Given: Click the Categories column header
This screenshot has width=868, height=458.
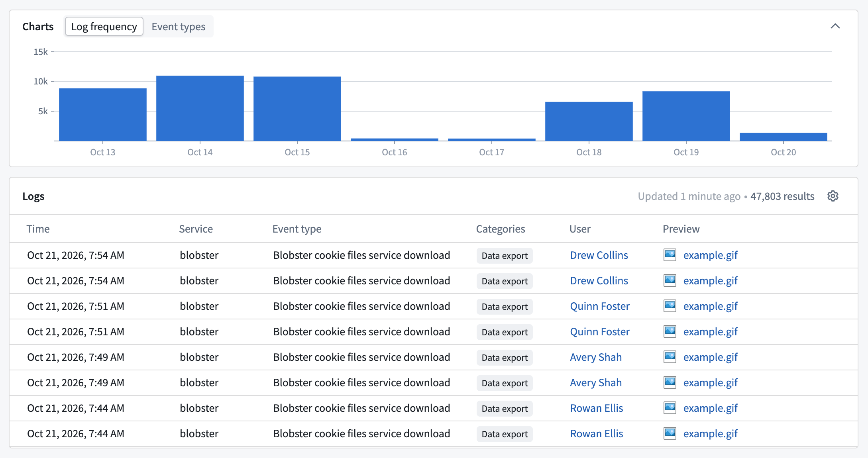Looking at the screenshot, I should pos(501,229).
